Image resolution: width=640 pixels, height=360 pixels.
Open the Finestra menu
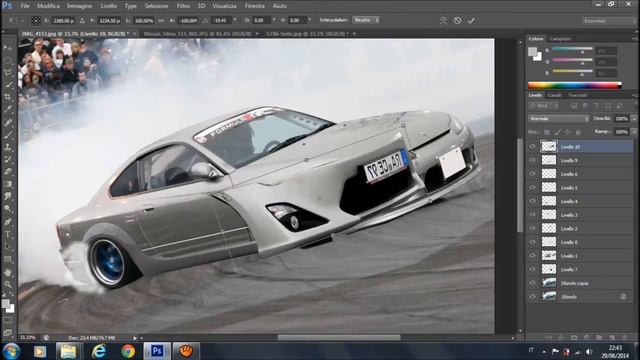(255, 6)
